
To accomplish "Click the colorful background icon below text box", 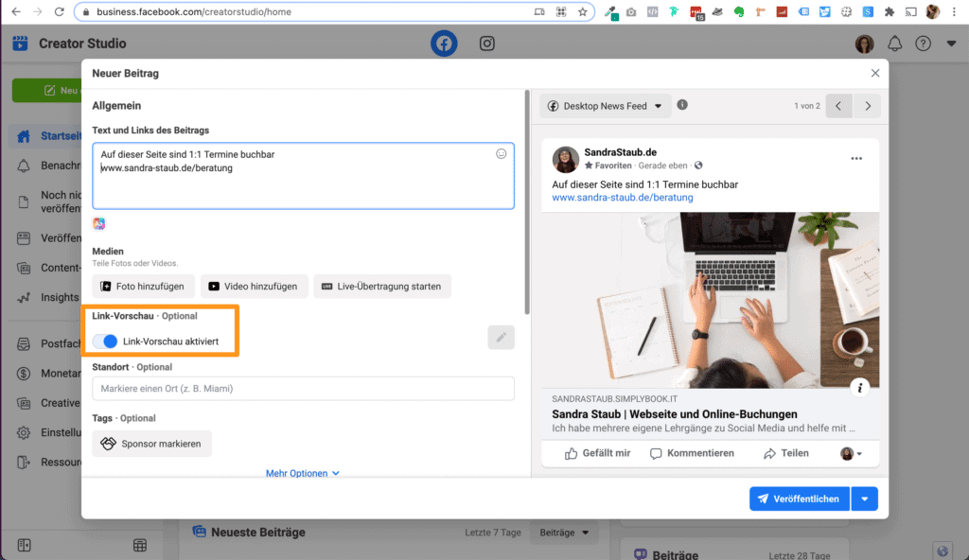I will [x=98, y=223].
